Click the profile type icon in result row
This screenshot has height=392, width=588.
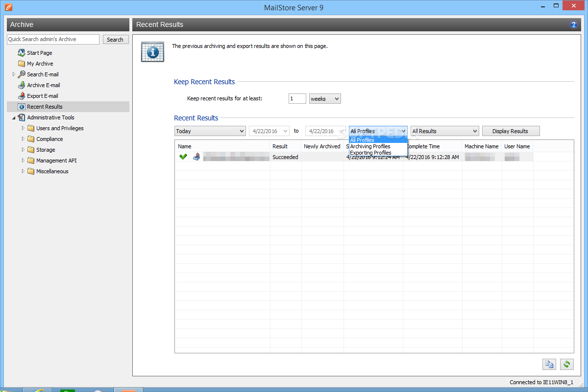(196, 157)
